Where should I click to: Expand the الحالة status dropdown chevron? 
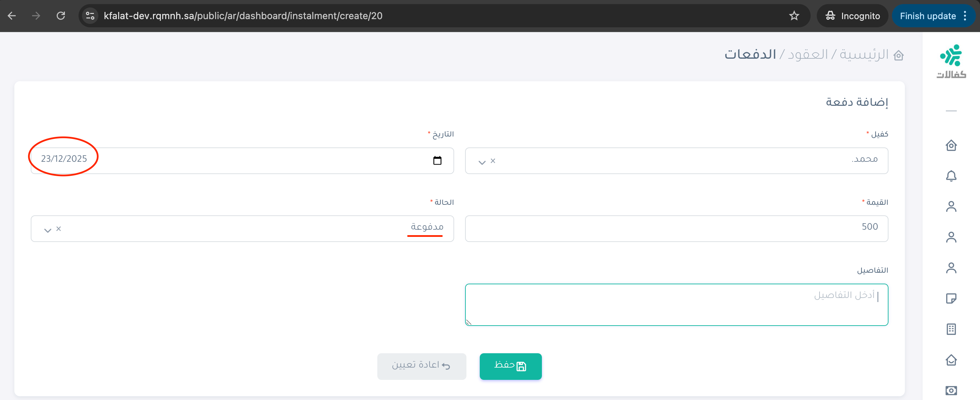[47, 230]
